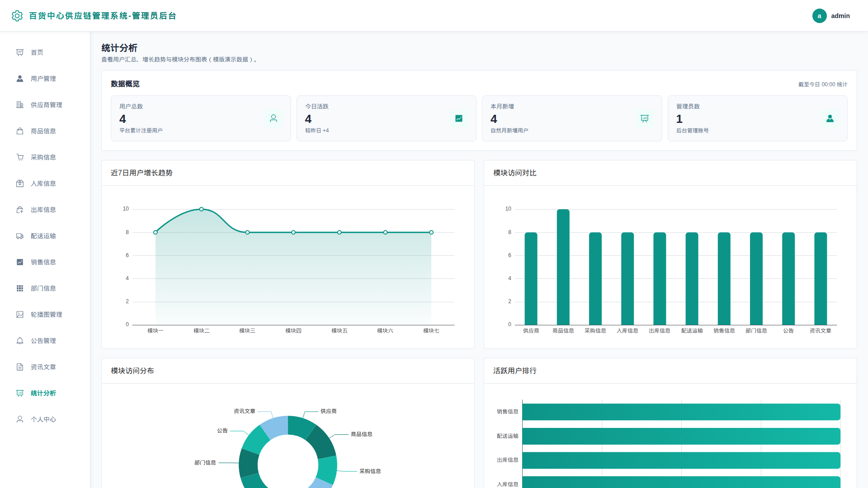Click the 百货中心供应链管理系统-管理员后台 title
Screen dimensions: 868x488
coord(103,16)
